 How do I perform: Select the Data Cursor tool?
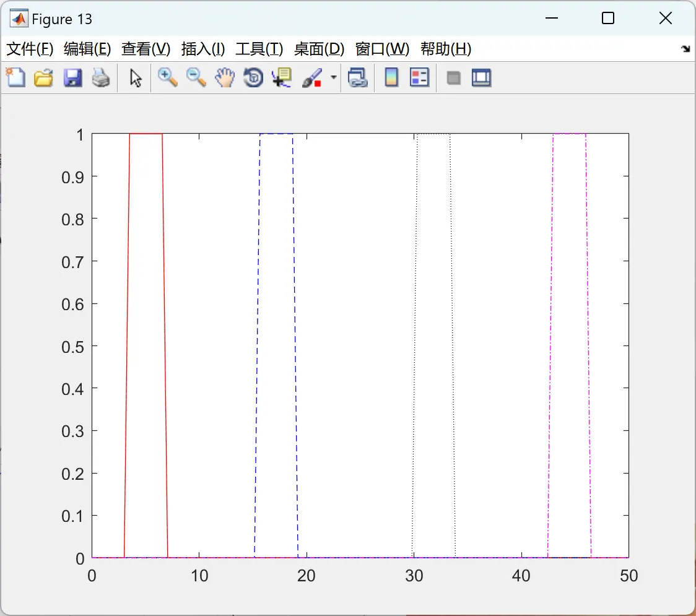(281, 77)
